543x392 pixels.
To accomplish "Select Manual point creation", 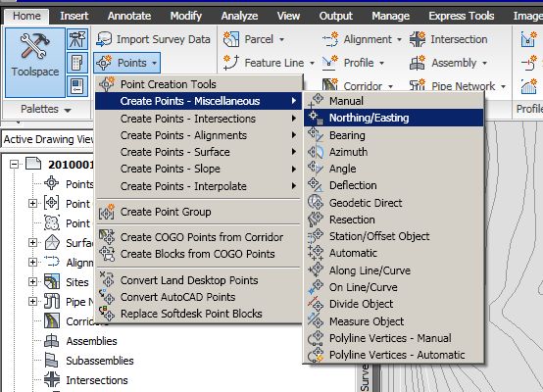I will click(393, 101).
